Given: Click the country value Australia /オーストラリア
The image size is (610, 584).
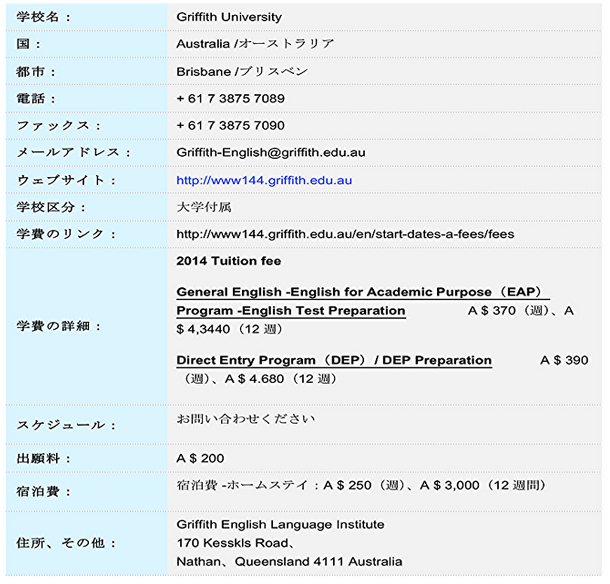Looking at the screenshot, I should point(255,44).
